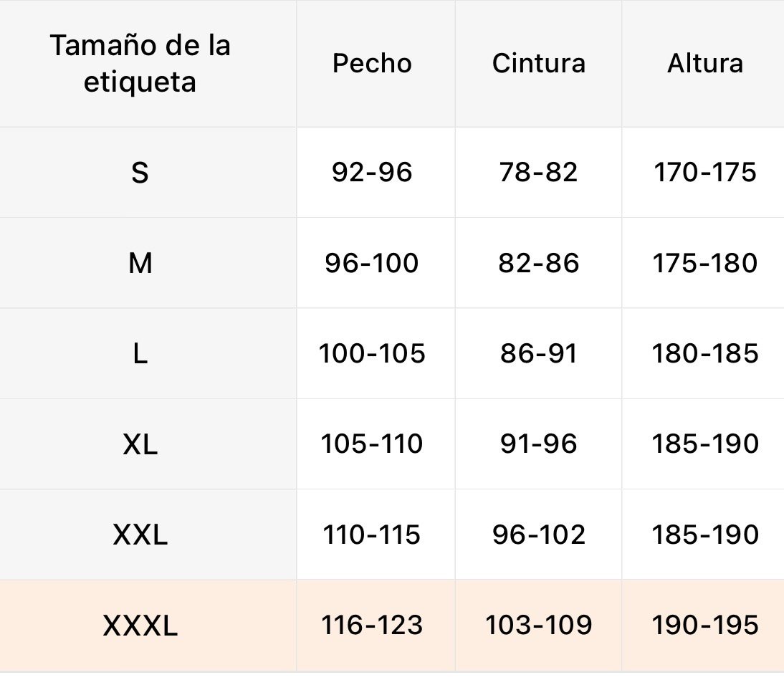Click the 'Tamaño de la etiqueta' header

(x=140, y=64)
